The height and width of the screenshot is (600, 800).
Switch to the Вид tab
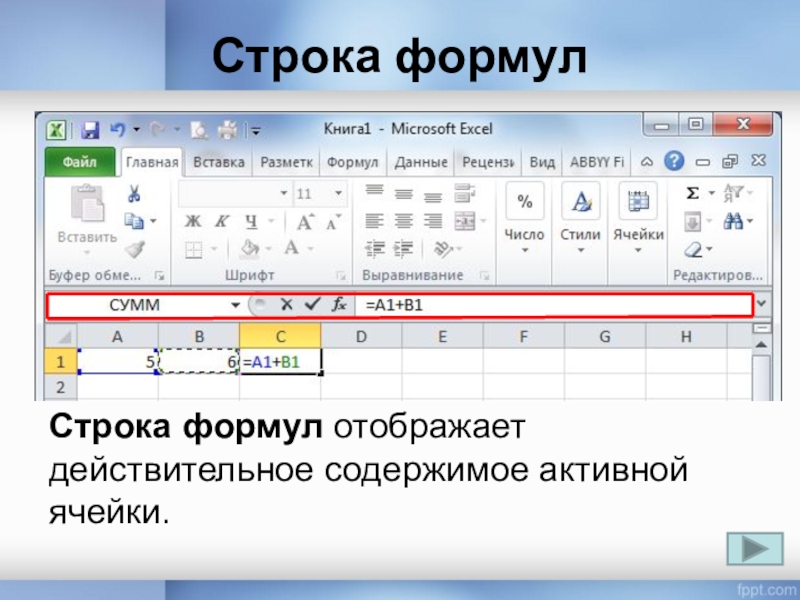pos(542,162)
